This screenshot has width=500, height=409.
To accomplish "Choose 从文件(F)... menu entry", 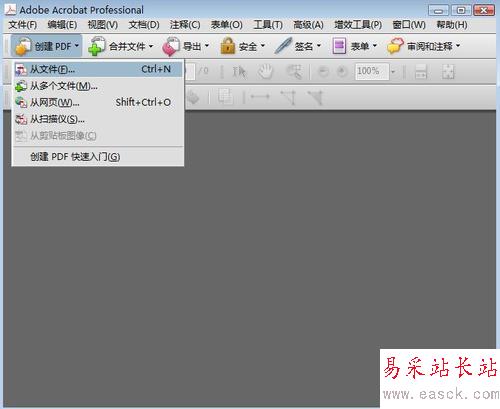I will point(98,69).
